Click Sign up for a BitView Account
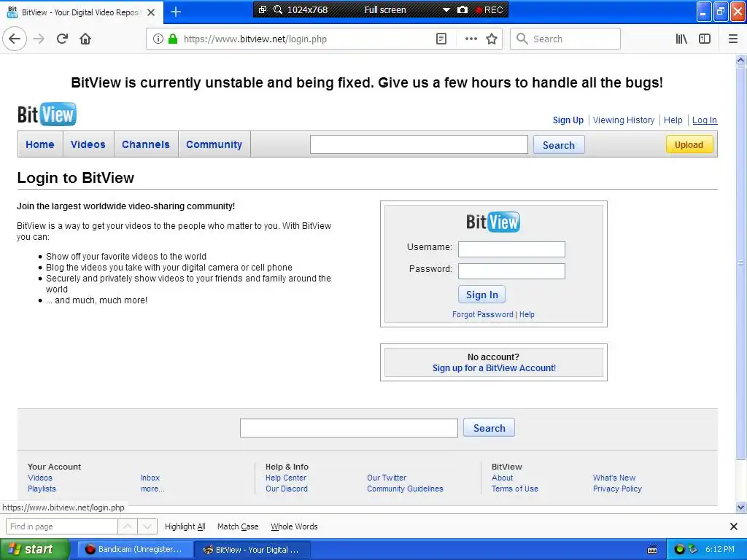747x560 pixels. pos(494,368)
